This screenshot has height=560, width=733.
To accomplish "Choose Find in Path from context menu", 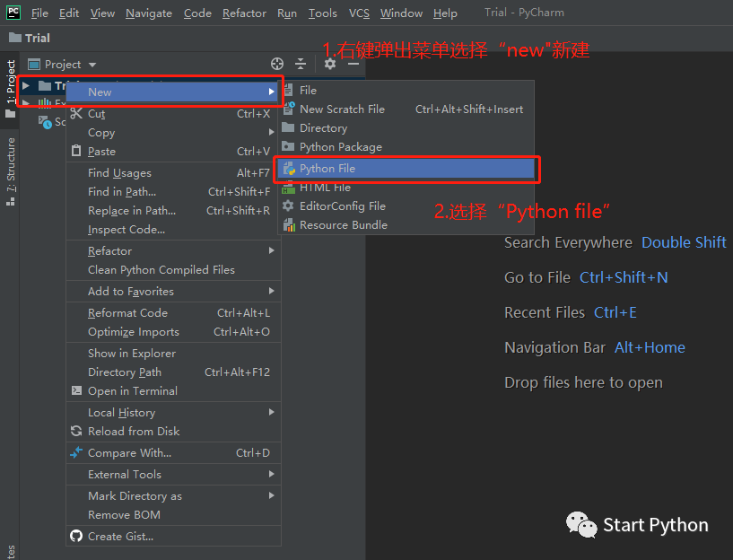I will pyautogui.click(x=173, y=192).
